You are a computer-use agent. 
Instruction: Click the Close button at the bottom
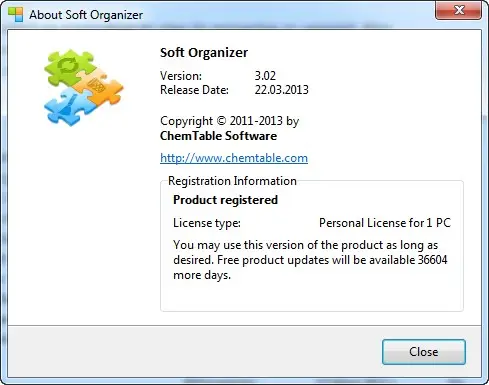click(424, 352)
